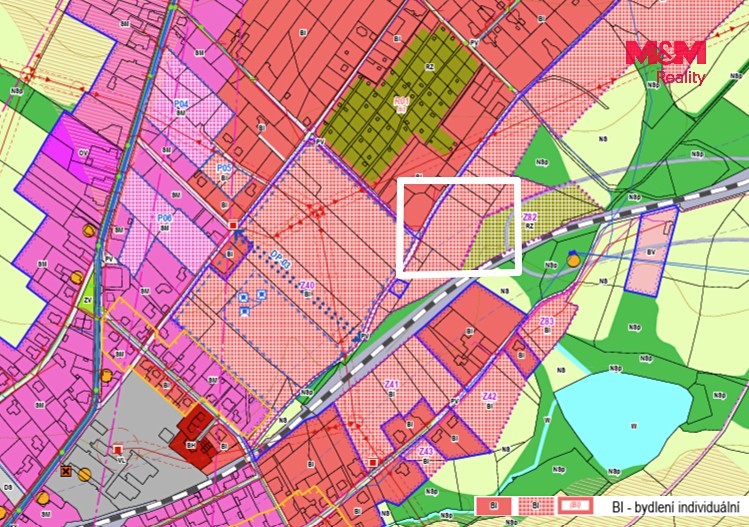Click the DP 03 corridor label

pyautogui.click(x=280, y=259)
